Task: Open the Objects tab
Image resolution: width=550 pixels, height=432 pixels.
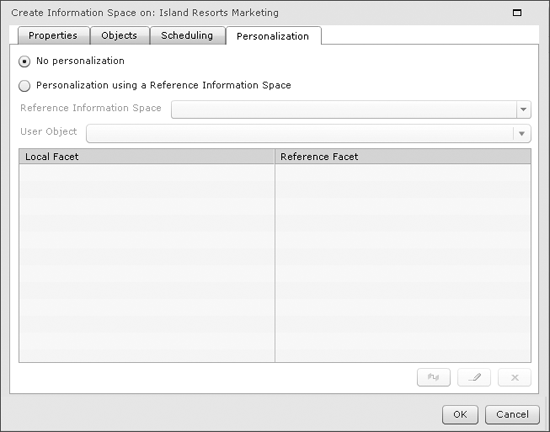Action: click(x=119, y=35)
